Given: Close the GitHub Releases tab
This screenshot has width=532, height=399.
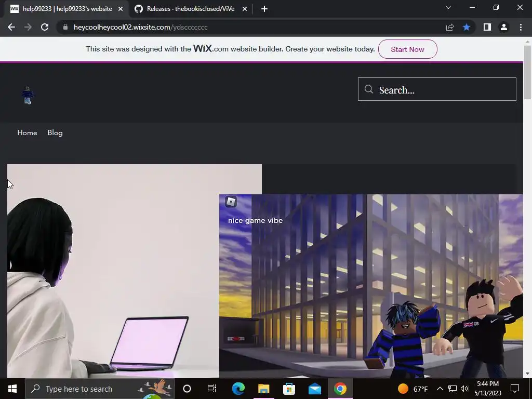Looking at the screenshot, I should pos(245,9).
